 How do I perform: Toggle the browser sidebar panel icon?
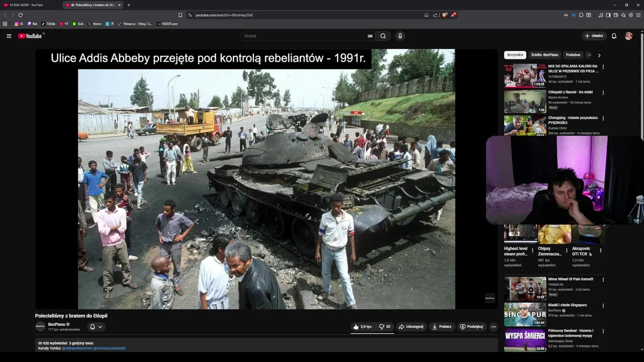pyautogui.click(x=608, y=15)
